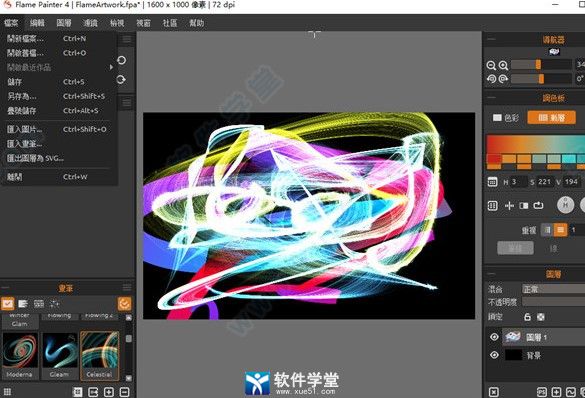Collapse the navigator panel
Screen dimensions: 585x398
pyautogui.click(x=492, y=39)
